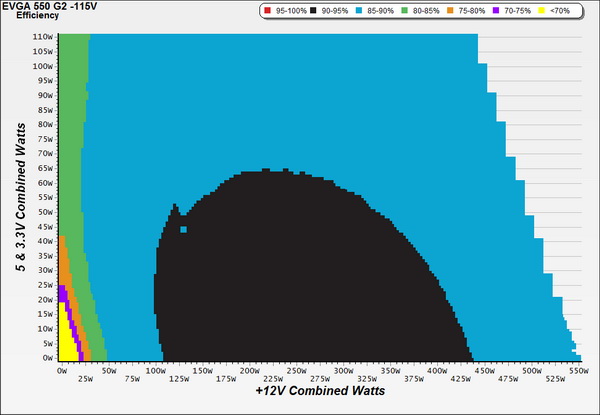This screenshot has width=600, height=415.
Task: Click the 50w y-axis label
Action: tap(45, 212)
